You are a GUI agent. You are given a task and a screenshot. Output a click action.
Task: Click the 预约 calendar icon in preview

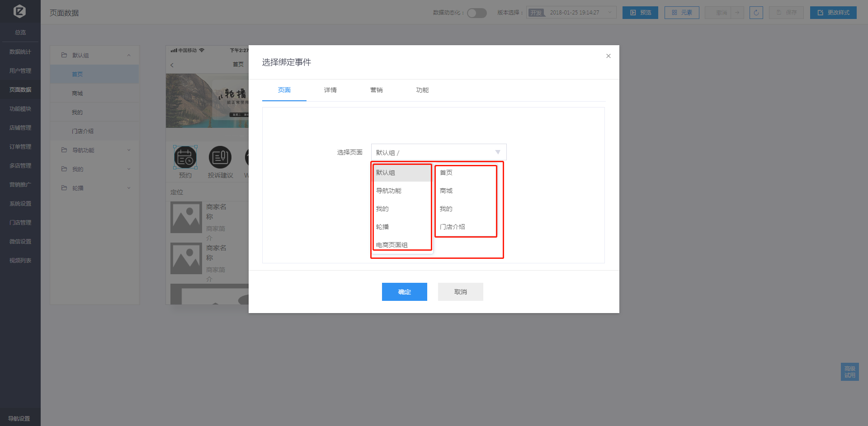pos(185,157)
